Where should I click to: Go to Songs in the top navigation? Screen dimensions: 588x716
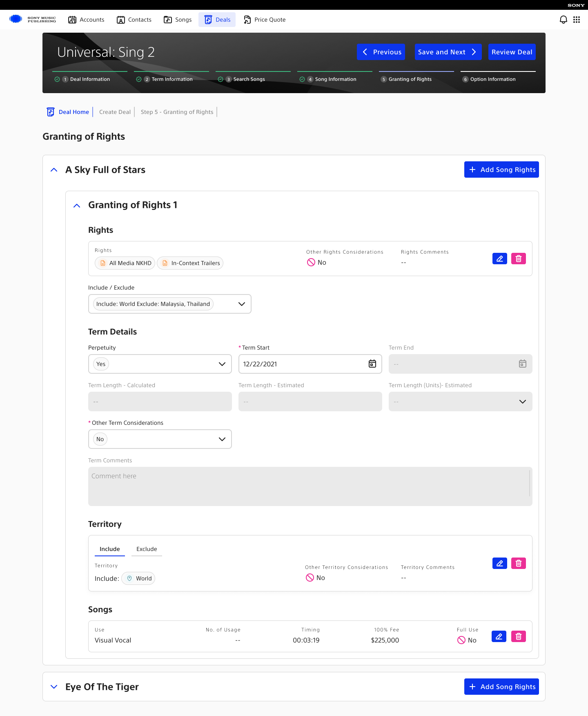(178, 20)
